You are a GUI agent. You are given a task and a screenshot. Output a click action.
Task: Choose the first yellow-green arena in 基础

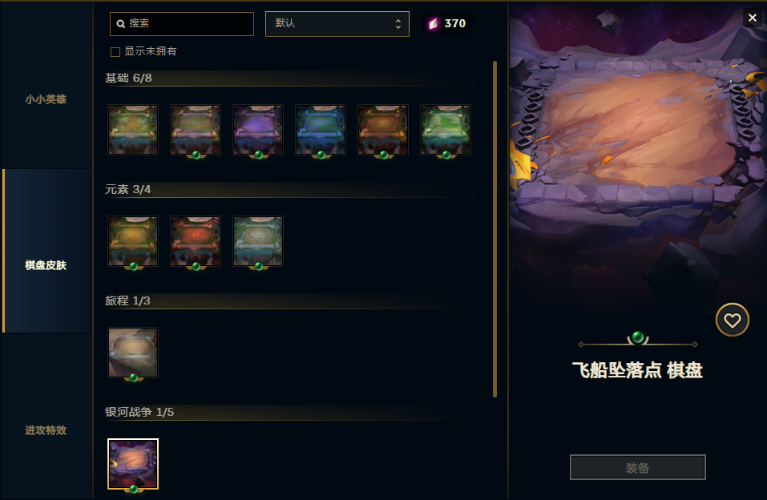click(133, 130)
